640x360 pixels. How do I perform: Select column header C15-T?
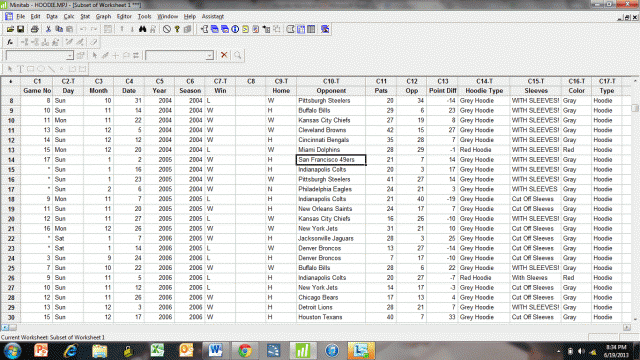click(536, 81)
